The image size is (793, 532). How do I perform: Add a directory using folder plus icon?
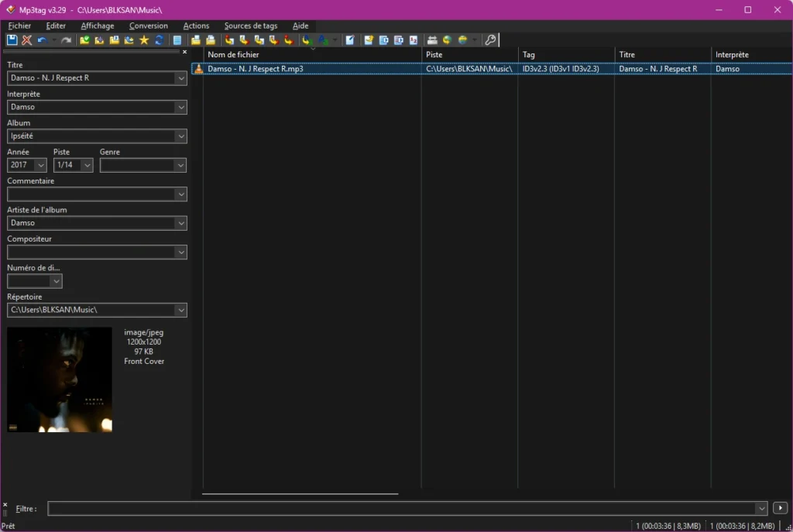pyautogui.click(x=100, y=40)
